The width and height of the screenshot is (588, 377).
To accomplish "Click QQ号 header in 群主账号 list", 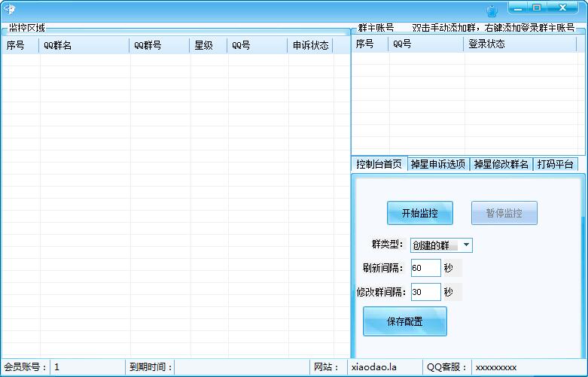I will [426, 44].
